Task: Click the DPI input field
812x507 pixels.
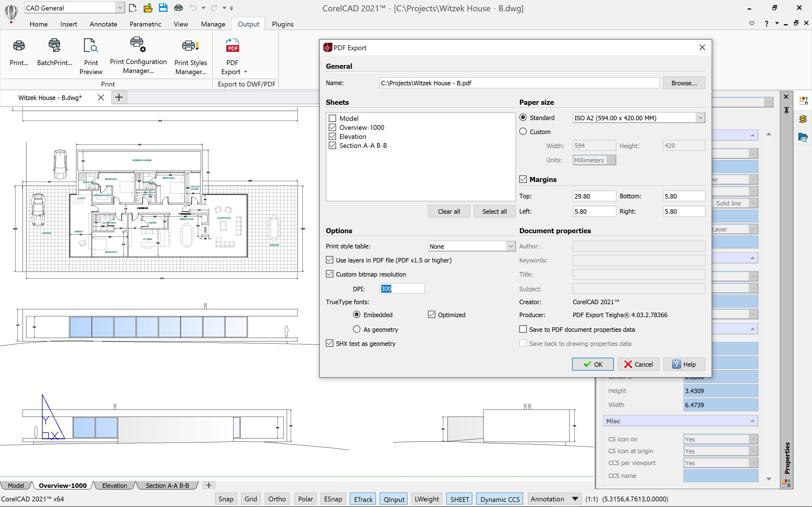Action: [x=401, y=288]
